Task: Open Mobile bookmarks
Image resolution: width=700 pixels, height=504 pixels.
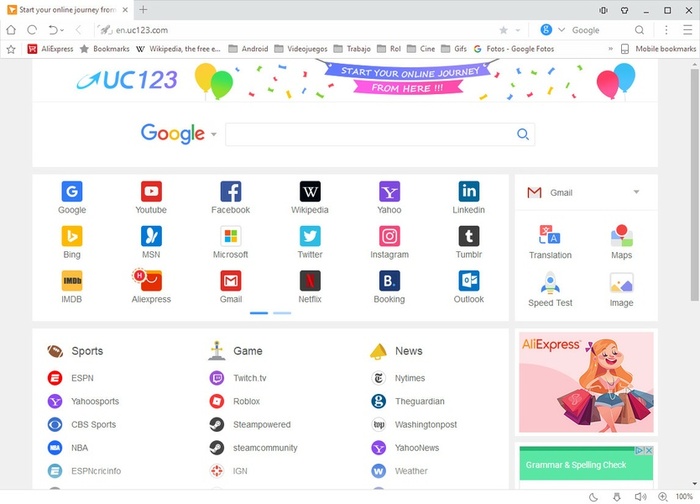Action: (658, 49)
